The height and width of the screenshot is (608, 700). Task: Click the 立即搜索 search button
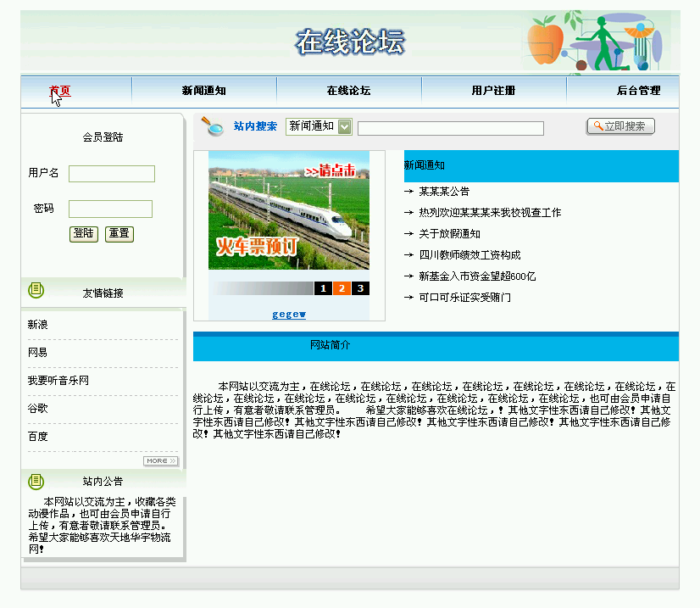point(620,126)
